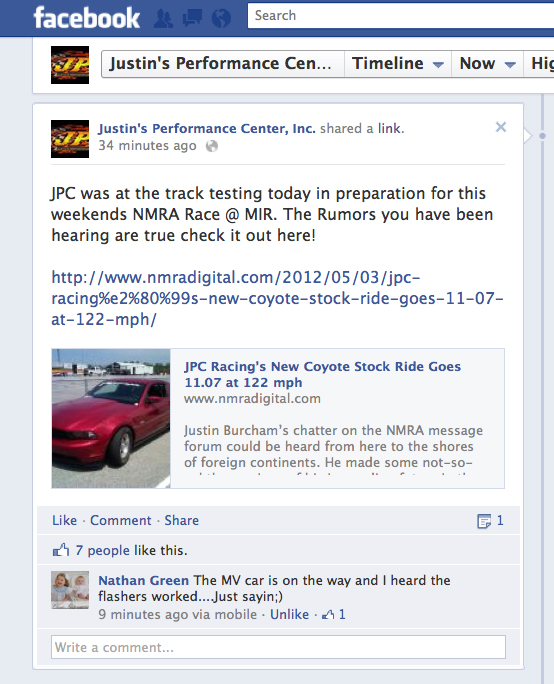Click the thumbs-up icon beside 7 people
Image resolution: width=554 pixels, height=684 pixels.
click(x=61, y=550)
